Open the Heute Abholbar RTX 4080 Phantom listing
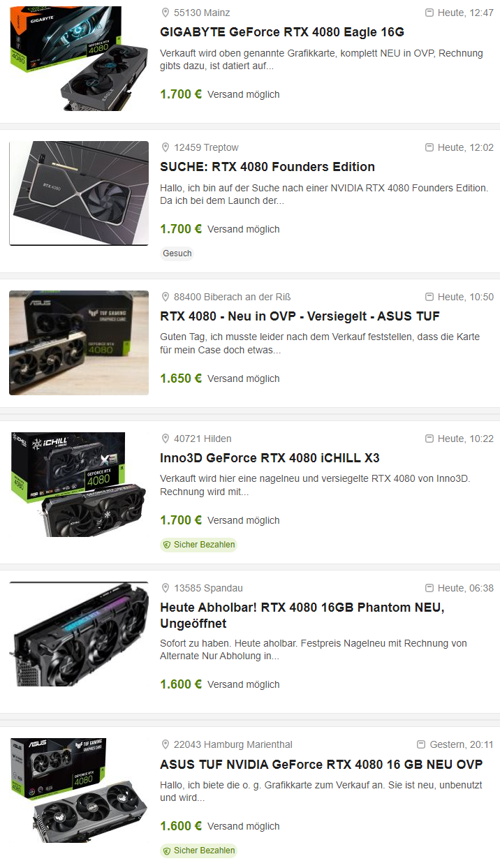 pyautogui.click(x=302, y=615)
